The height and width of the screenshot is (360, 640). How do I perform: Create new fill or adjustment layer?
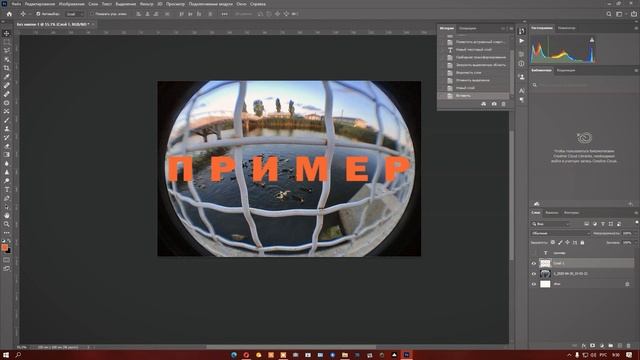[x=602, y=345]
